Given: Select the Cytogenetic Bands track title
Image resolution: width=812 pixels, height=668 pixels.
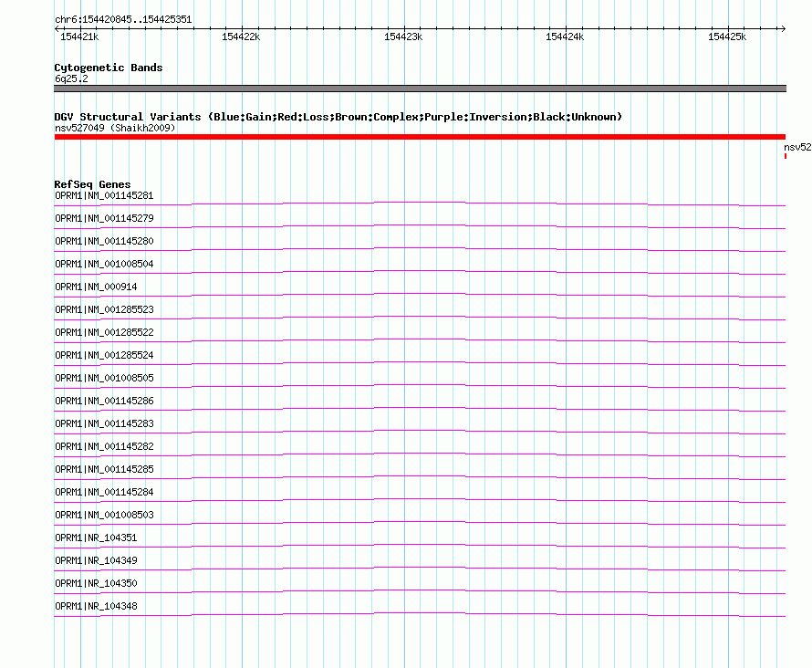Looking at the screenshot, I should point(109,68).
